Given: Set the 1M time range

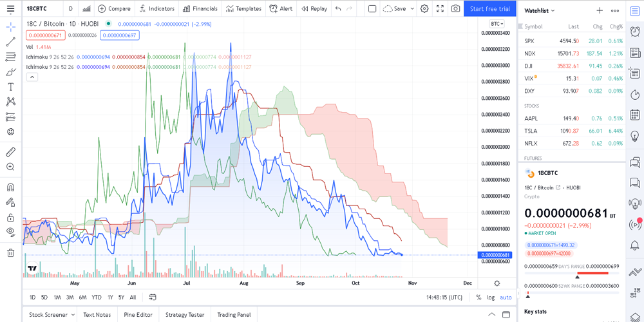Looking at the screenshot, I should coord(57,297).
